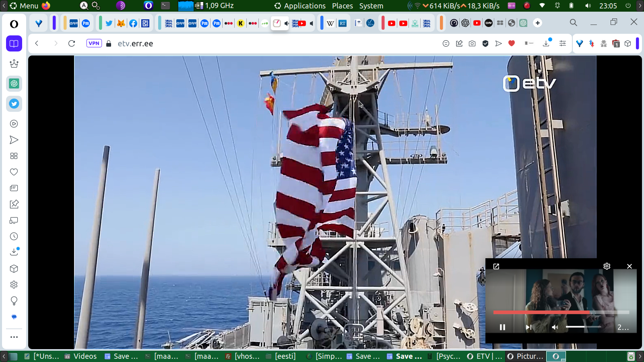Open picture-in-picture settings gear
This screenshot has width=644, height=362.
coord(607,266)
